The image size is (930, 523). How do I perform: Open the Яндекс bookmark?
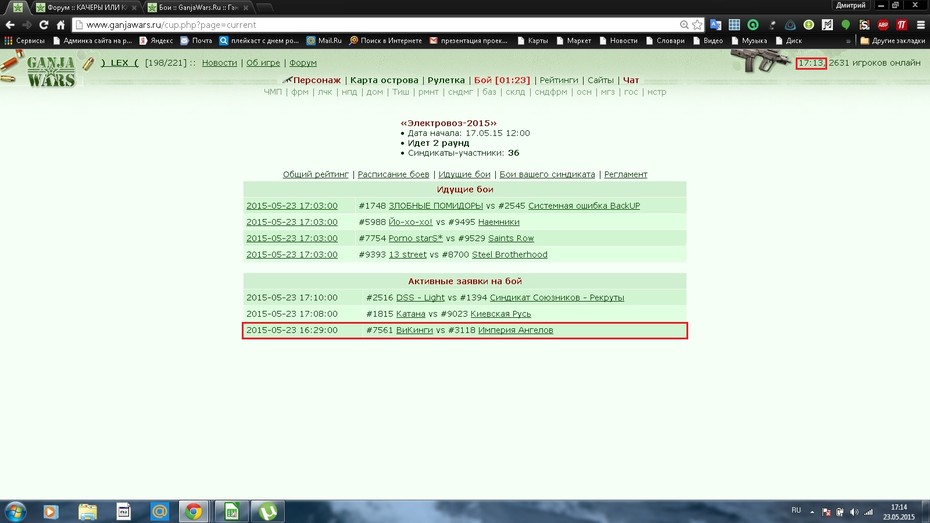coord(156,41)
